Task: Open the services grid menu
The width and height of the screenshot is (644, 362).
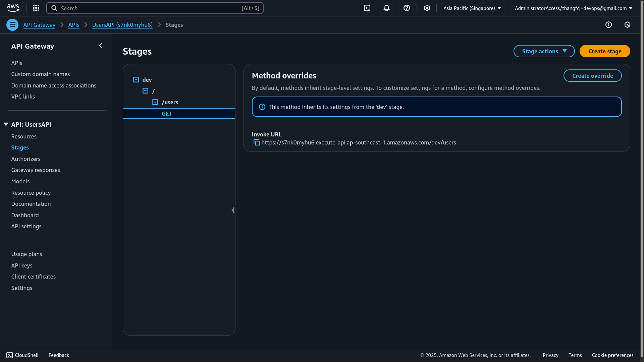Action: click(x=36, y=8)
